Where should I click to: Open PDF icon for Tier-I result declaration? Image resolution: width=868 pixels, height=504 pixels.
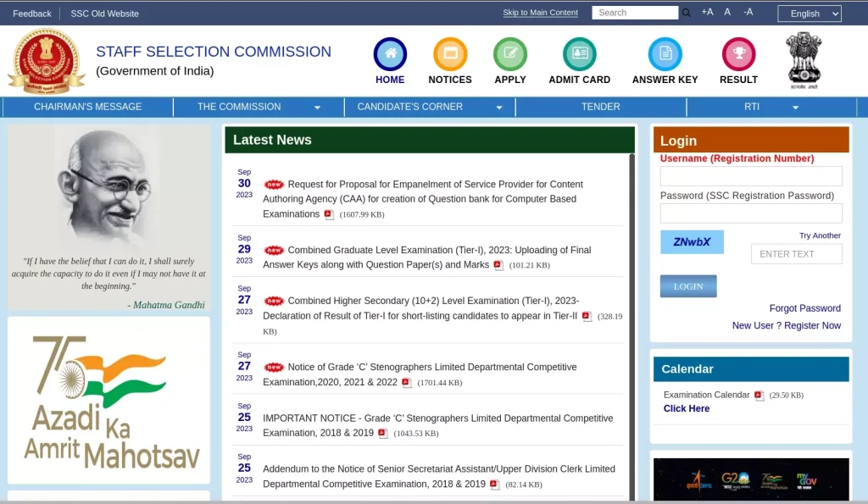[x=587, y=317]
